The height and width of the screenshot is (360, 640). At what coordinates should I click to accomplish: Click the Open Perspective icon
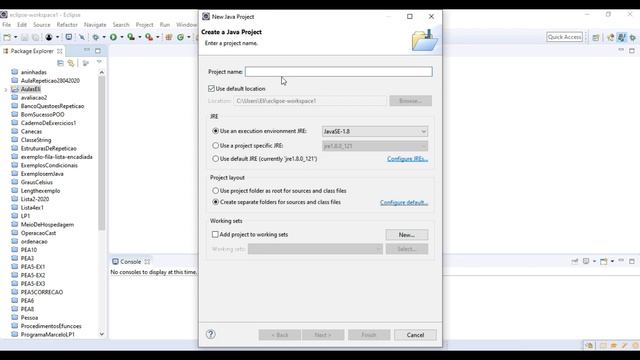pyautogui.click(x=596, y=37)
